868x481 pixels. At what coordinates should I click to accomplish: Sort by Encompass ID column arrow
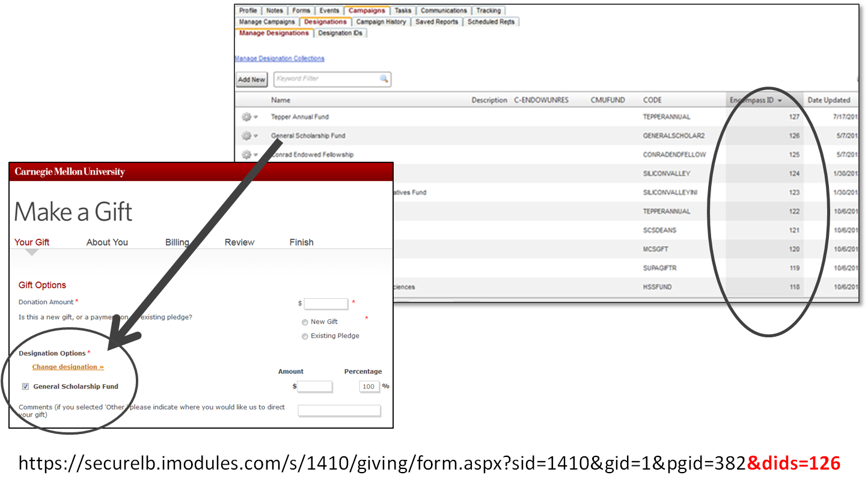coord(780,100)
